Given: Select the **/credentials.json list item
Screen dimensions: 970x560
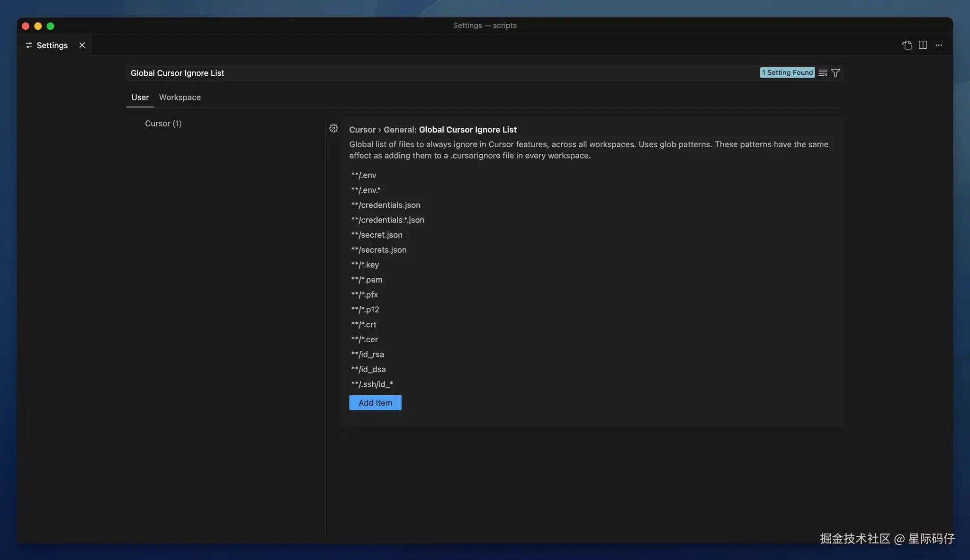Looking at the screenshot, I should (386, 205).
